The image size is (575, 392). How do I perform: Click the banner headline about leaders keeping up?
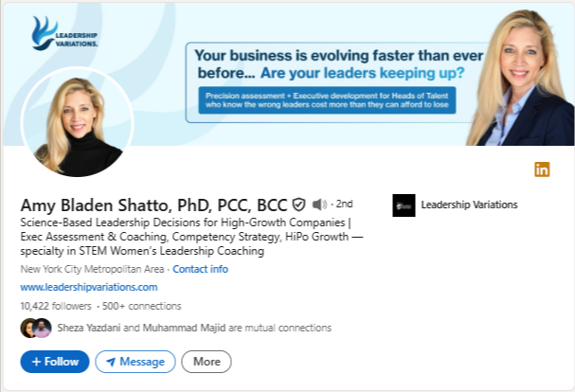pos(330,63)
